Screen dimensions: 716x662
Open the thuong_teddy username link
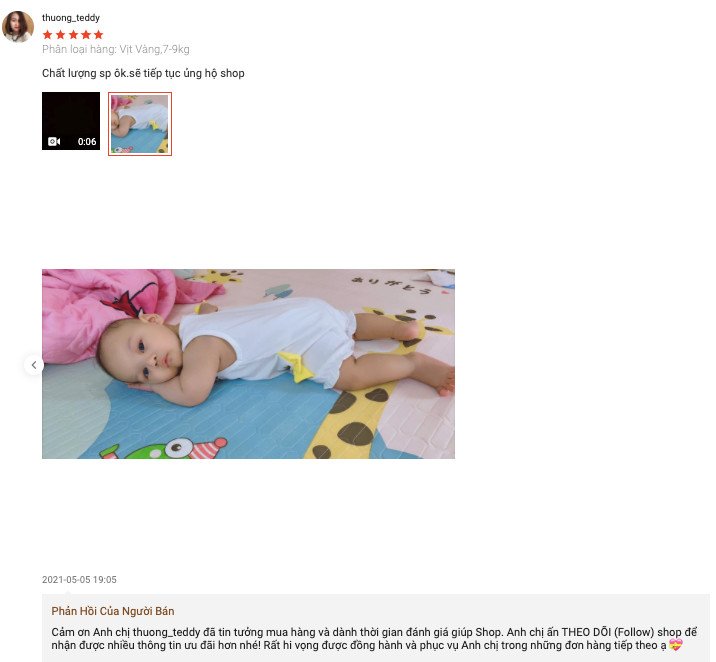tap(71, 18)
